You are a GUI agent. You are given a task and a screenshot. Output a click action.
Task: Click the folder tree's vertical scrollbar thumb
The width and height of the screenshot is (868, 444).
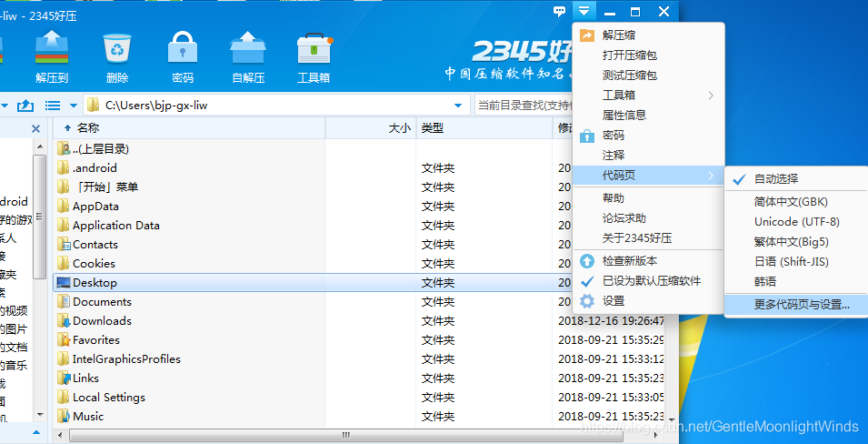click(40, 217)
